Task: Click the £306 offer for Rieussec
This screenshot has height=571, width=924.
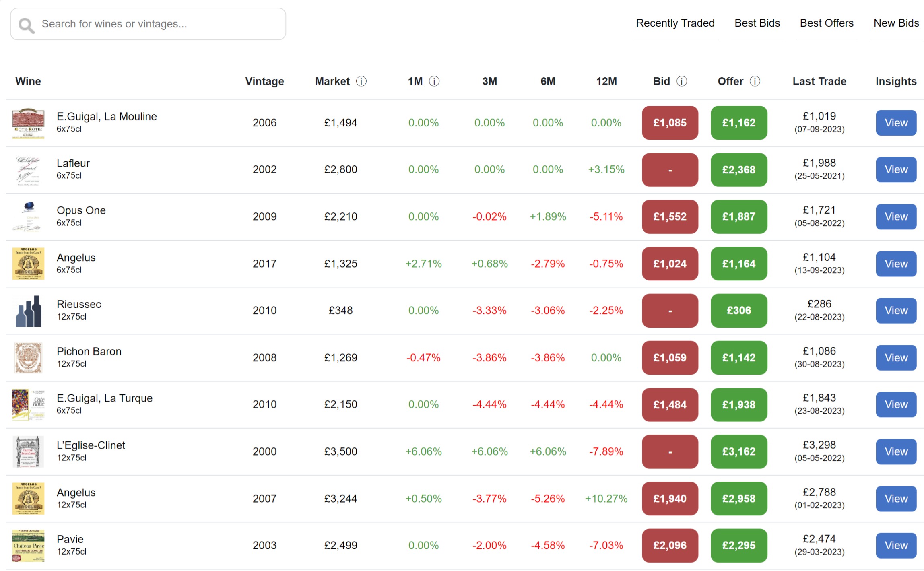Action: coord(739,311)
